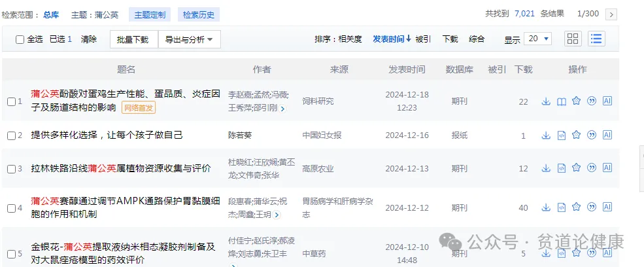Click the 主题定制 button
The height and width of the screenshot is (267, 644).
pyautogui.click(x=150, y=15)
